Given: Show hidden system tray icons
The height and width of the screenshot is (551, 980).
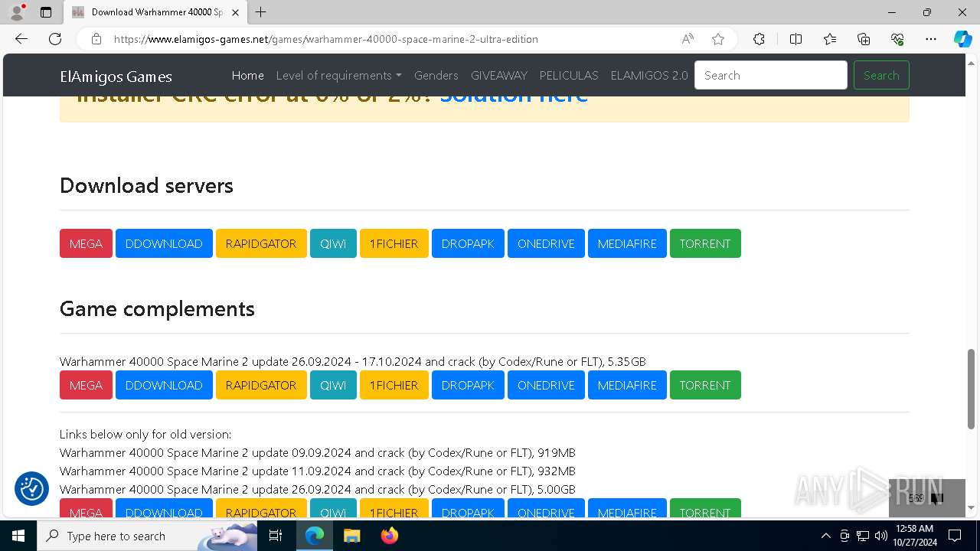Looking at the screenshot, I should click(825, 536).
